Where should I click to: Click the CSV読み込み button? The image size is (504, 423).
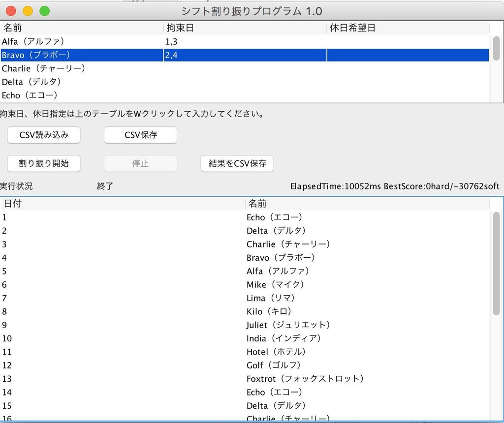43,135
